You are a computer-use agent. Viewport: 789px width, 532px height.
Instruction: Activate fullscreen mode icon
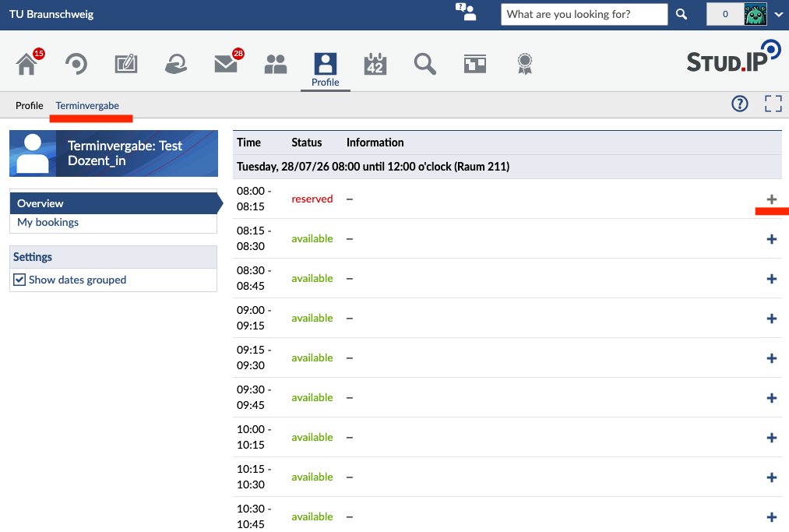click(x=773, y=104)
